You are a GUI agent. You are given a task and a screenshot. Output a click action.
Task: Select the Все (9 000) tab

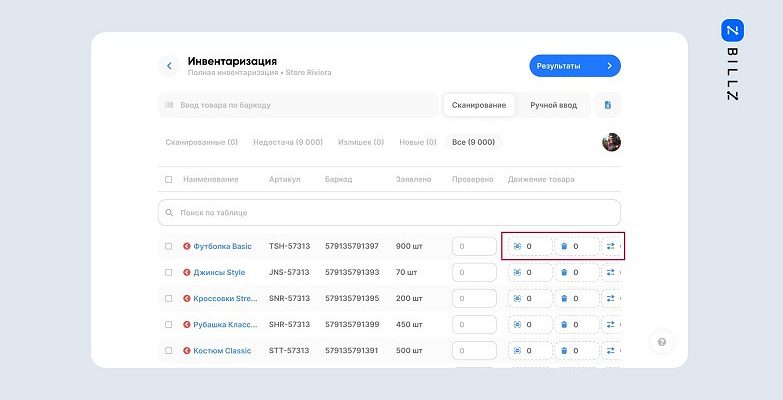click(473, 142)
